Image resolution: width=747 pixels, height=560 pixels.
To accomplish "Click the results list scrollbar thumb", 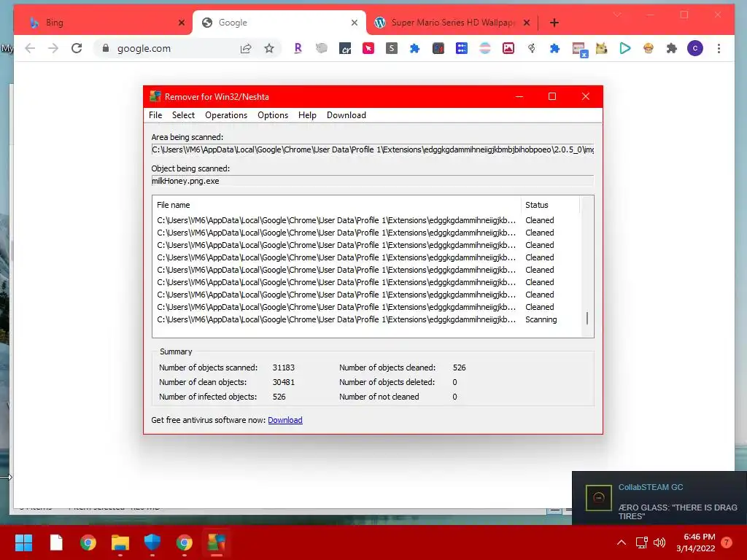I will pos(587,318).
